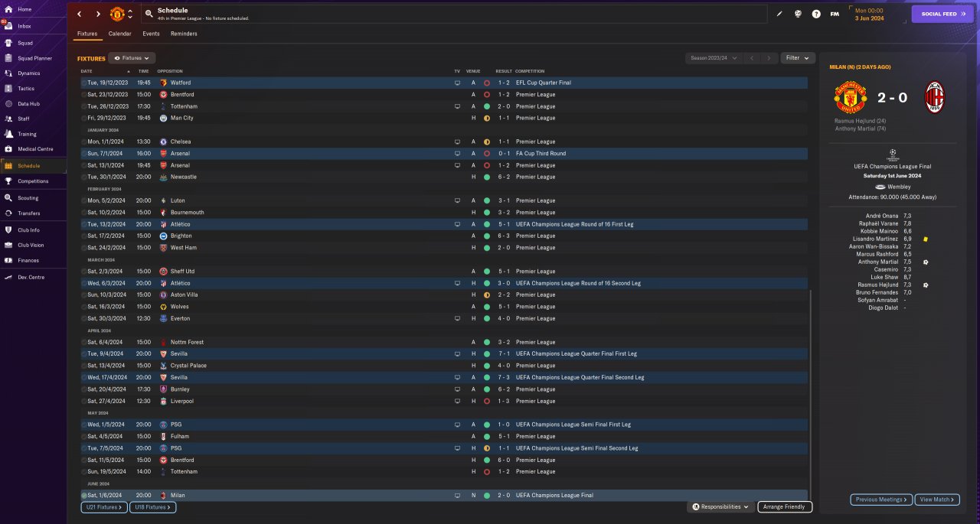Click the fixture list vertical scrollbar

810,394
